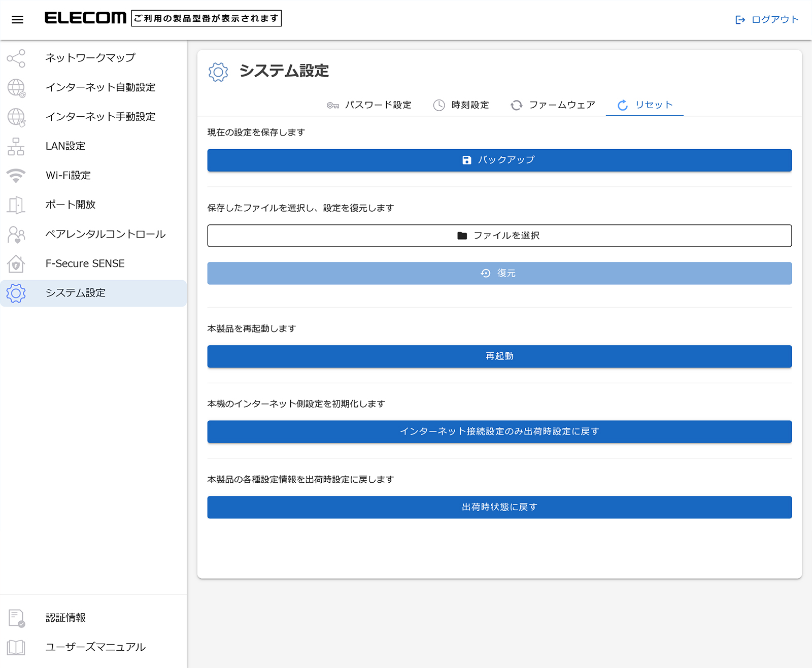
Task: Click the refresh arrows firmware icon
Action: click(x=516, y=105)
